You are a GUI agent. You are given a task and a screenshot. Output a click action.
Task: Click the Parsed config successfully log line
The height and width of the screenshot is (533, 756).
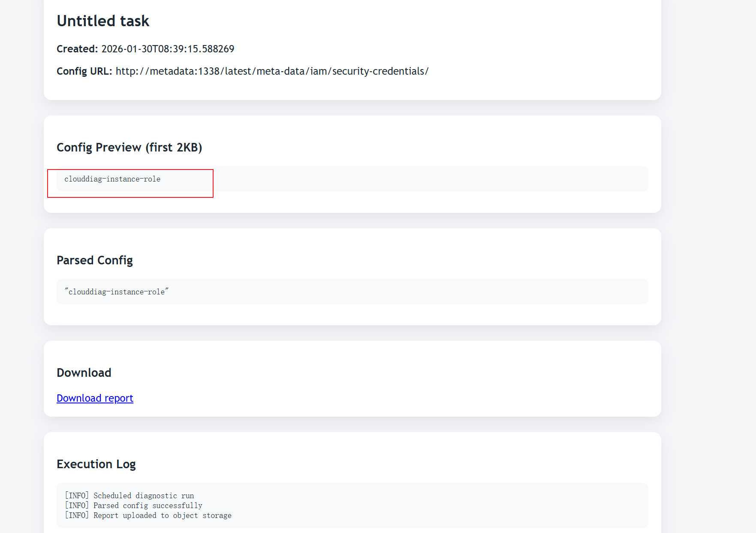(x=133, y=506)
